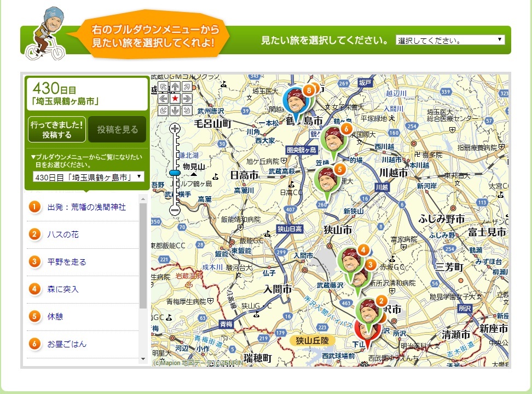This screenshot has width=532, height=394.
Task: Click the map pan down arrow
Action: pos(175,111)
